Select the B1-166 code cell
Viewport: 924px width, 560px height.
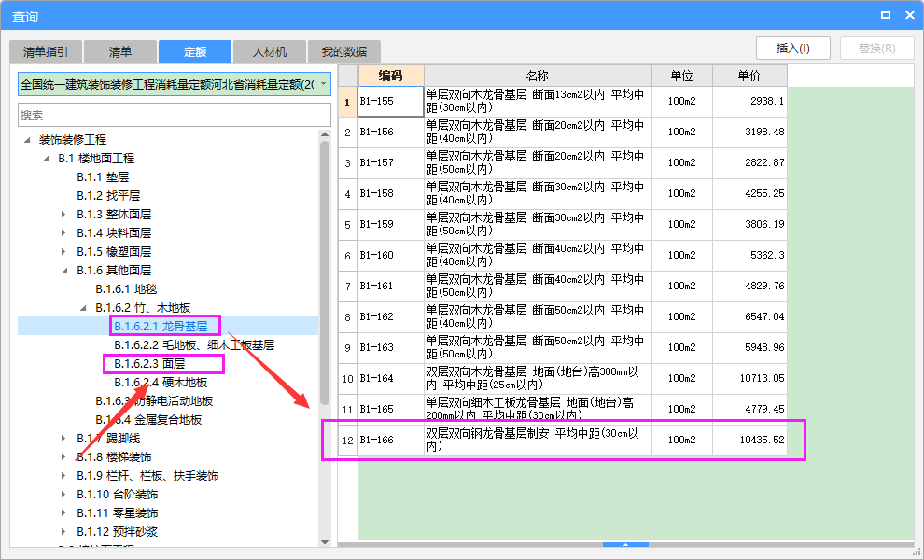point(391,440)
